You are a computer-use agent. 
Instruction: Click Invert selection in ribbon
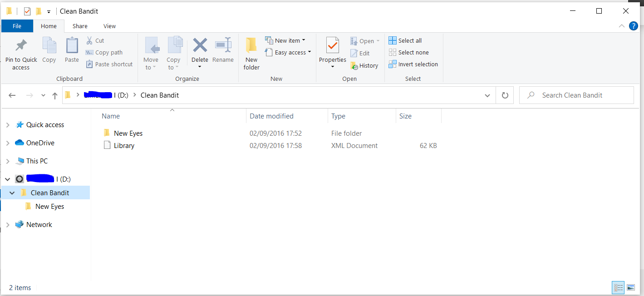413,64
